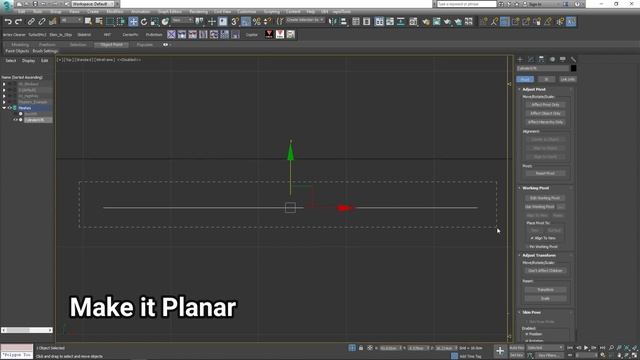Toggle the Percent Snap icon
Screen dimensions: 640x360
tap(257, 22)
